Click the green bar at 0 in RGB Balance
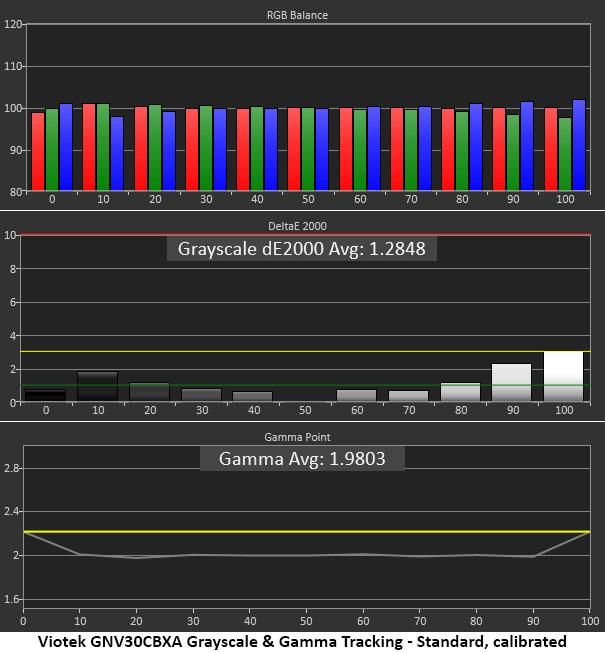605x652 pixels. coord(52,150)
